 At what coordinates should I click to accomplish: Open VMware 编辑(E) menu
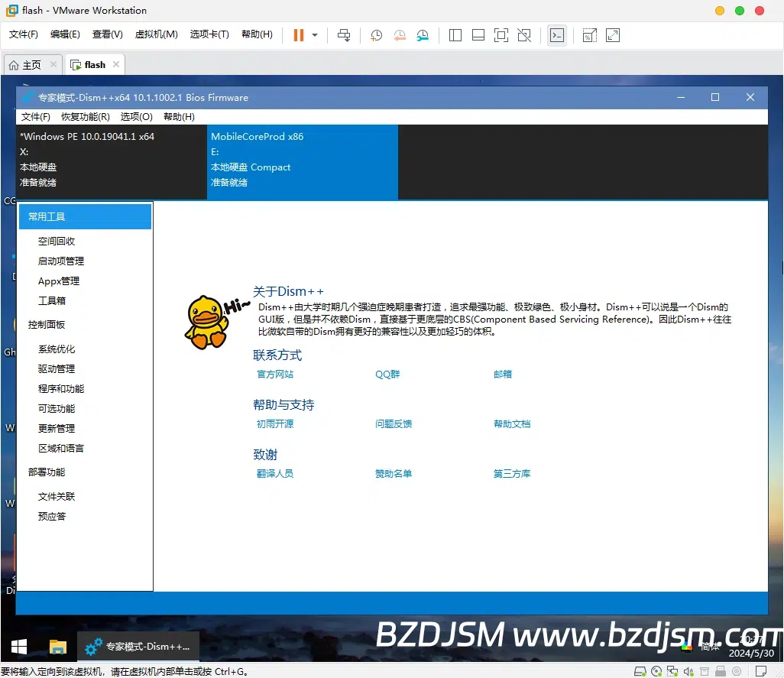tap(65, 34)
